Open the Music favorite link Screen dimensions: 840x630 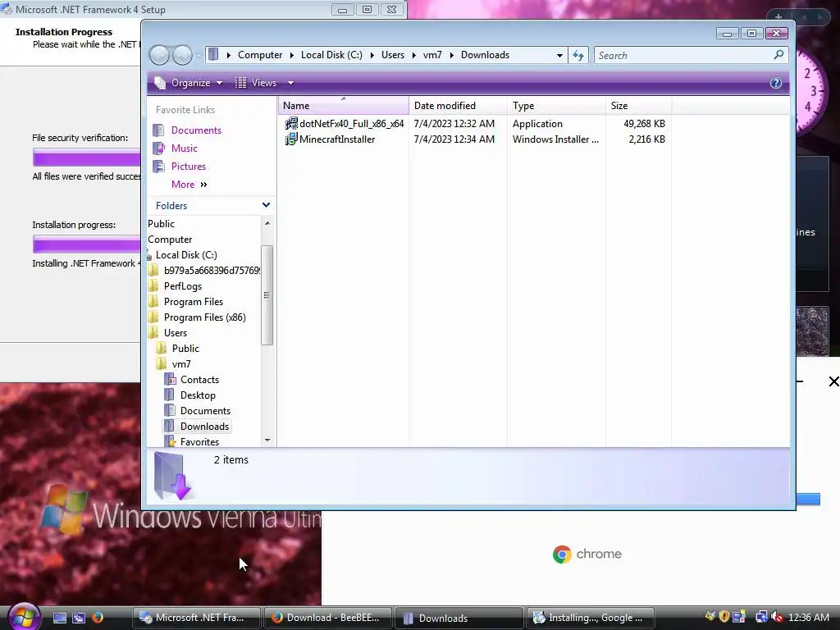[x=185, y=148]
